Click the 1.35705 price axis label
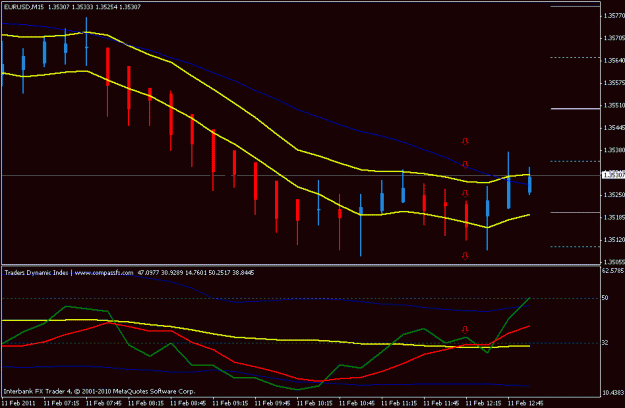Viewport: 625px width, 408px height. click(x=614, y=38)
